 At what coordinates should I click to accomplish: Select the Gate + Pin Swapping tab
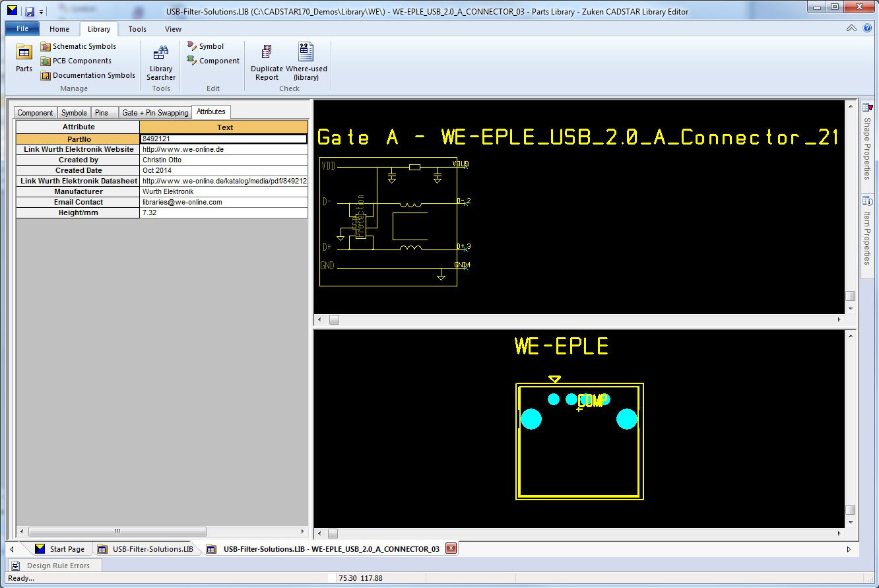[155, 113]
